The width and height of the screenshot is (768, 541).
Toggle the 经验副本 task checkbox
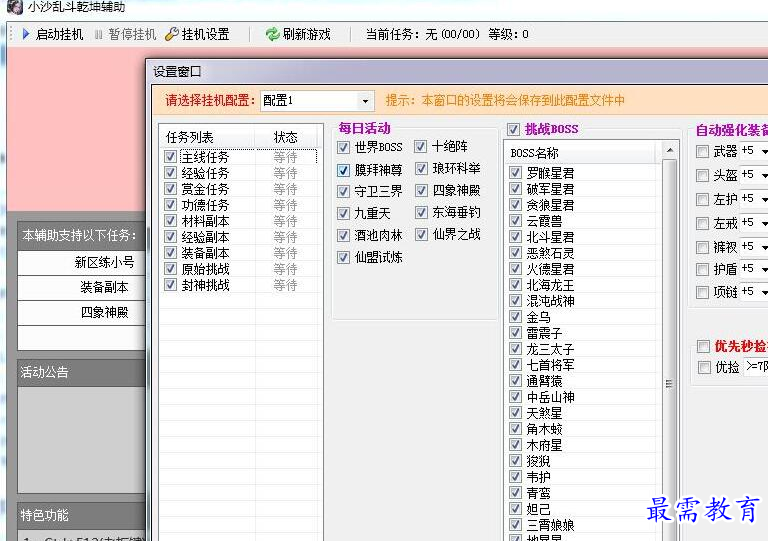point(170,237)
